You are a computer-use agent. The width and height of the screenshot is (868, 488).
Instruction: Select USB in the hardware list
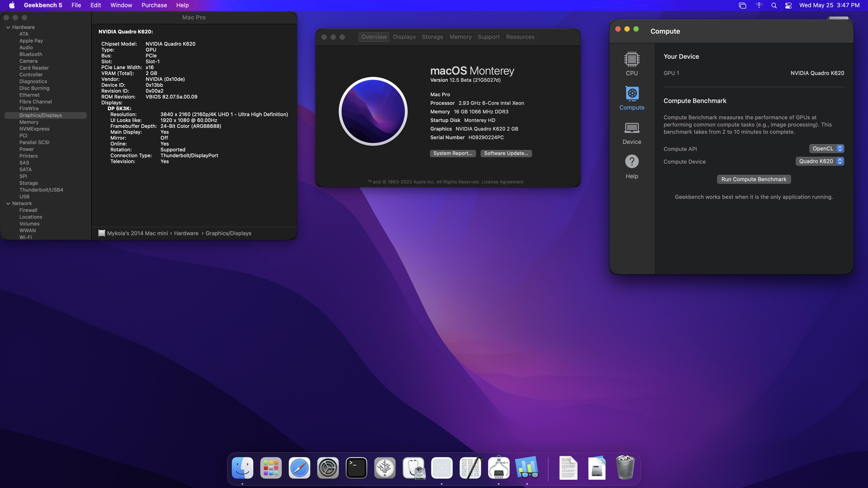click(24, 197)
